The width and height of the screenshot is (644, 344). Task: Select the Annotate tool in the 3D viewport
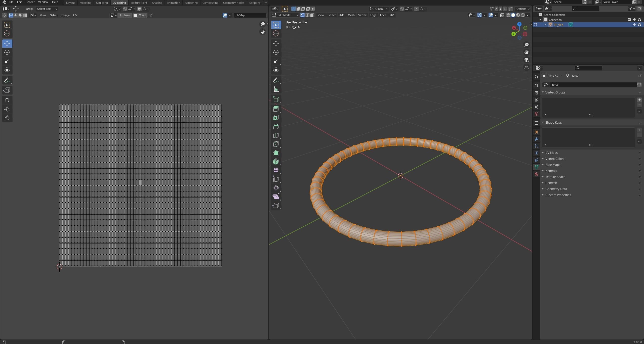[276, 80]
